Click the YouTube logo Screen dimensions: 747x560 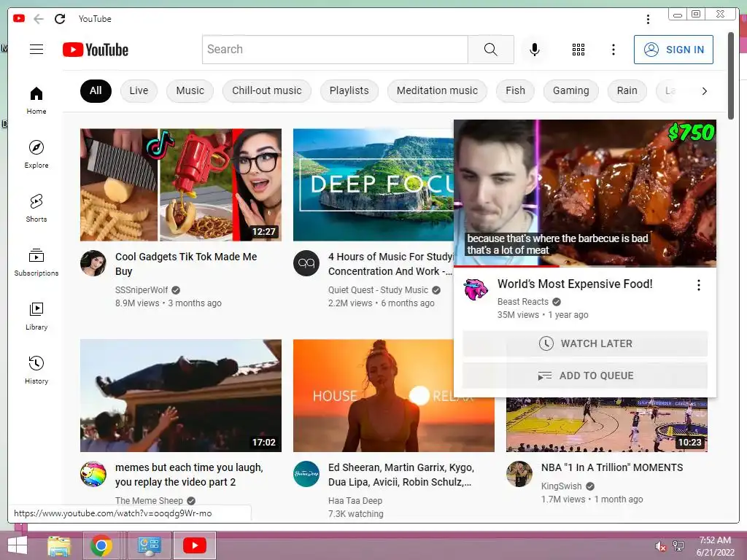pyautogui.click(x=96, y=50)
